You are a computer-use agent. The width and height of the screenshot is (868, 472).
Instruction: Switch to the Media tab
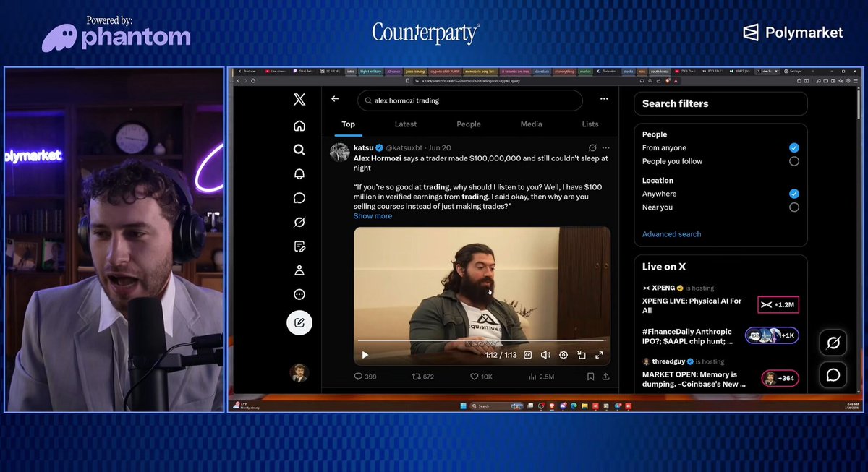531,124
